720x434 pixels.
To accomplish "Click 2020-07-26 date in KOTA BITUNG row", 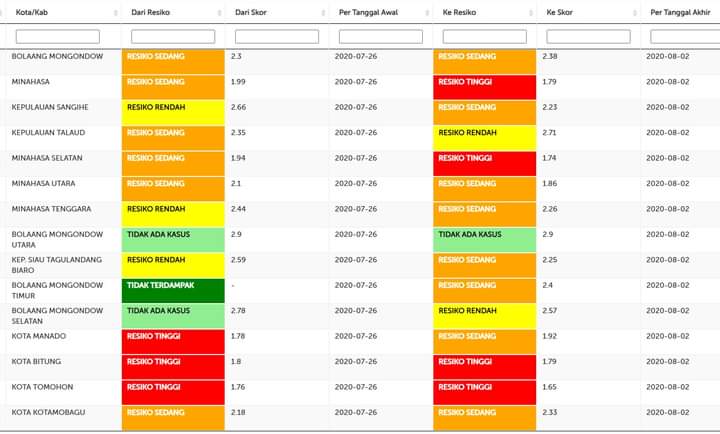I will (x=356, y=361).
